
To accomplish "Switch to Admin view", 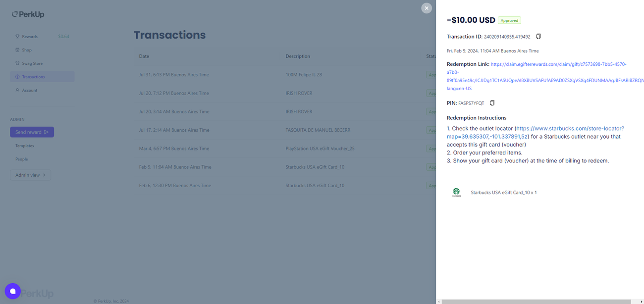I will 30,175.
